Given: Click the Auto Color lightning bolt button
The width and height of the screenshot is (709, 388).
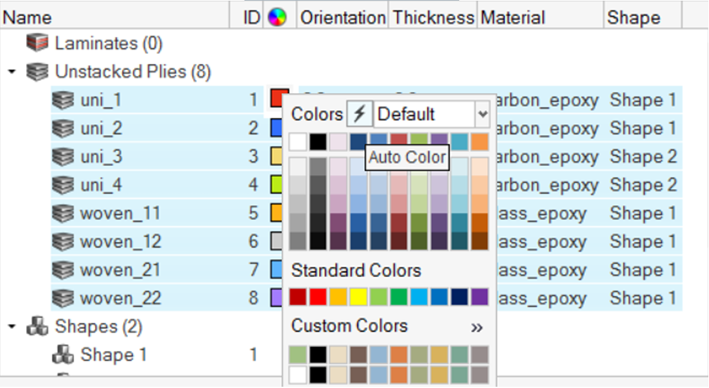Looking at the screenshot, I should coord(359,114).
